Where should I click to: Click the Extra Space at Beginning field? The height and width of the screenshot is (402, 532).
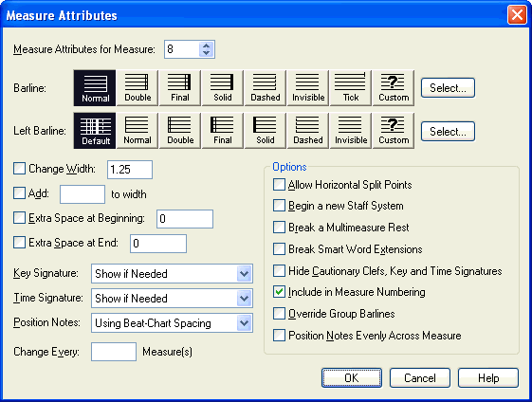tap(185, 219)
